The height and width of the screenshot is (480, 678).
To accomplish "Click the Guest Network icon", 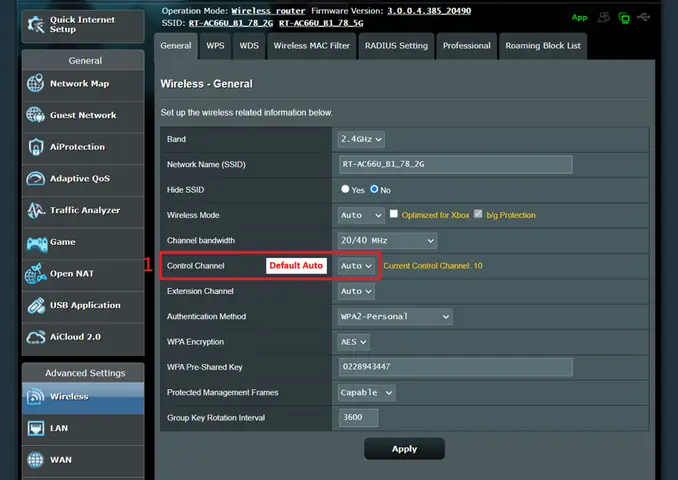I will pyautogui.click(x=35, y=115).
